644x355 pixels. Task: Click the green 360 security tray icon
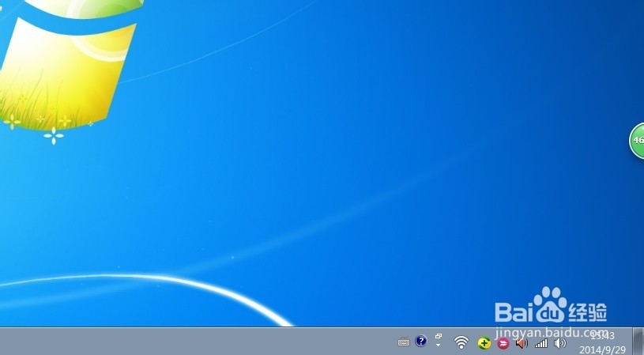tap(484, 342)
